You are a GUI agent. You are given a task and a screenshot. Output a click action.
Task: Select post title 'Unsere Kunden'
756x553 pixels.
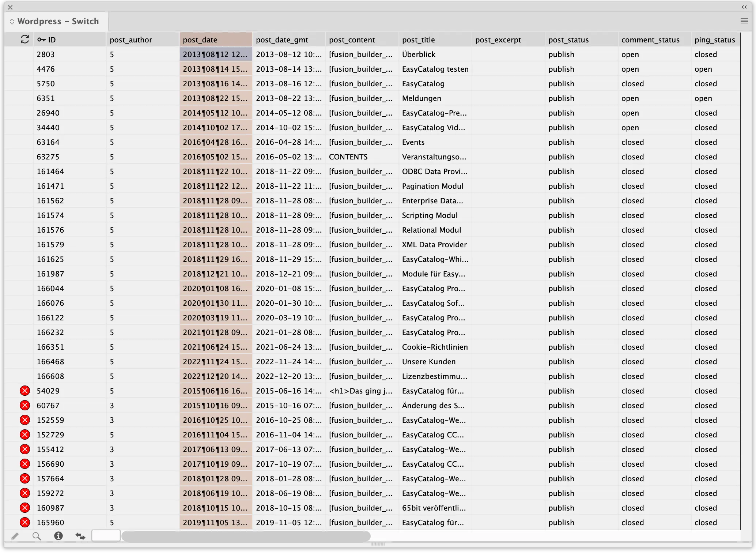pos(429,362)
